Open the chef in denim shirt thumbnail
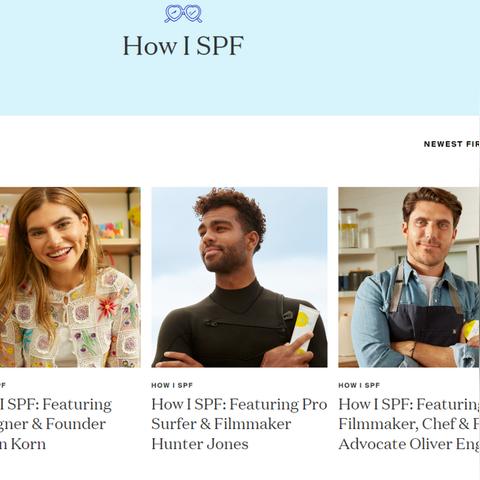 click(x=409, y=277)
